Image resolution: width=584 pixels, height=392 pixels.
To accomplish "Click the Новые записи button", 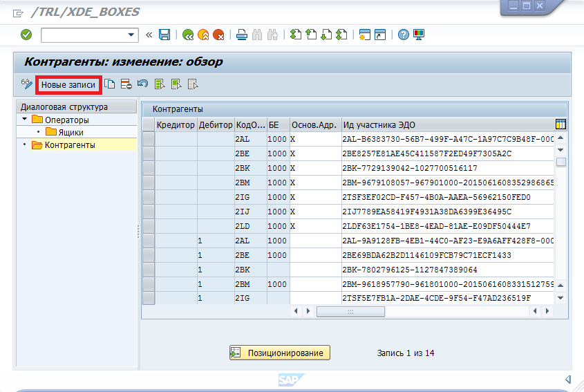I will (x=68, y=84).
